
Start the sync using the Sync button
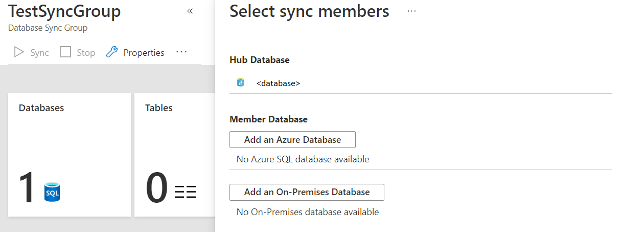[x=32, y=52]
